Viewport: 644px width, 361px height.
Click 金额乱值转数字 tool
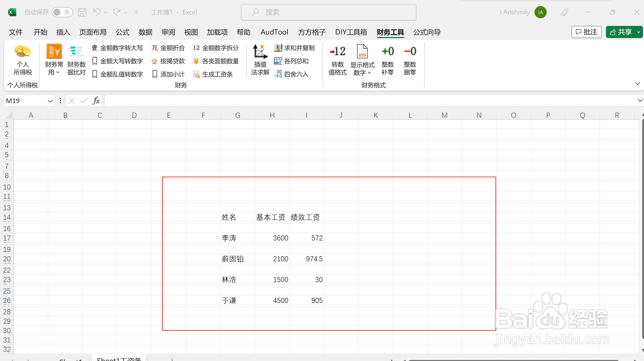tap(117, 74)
